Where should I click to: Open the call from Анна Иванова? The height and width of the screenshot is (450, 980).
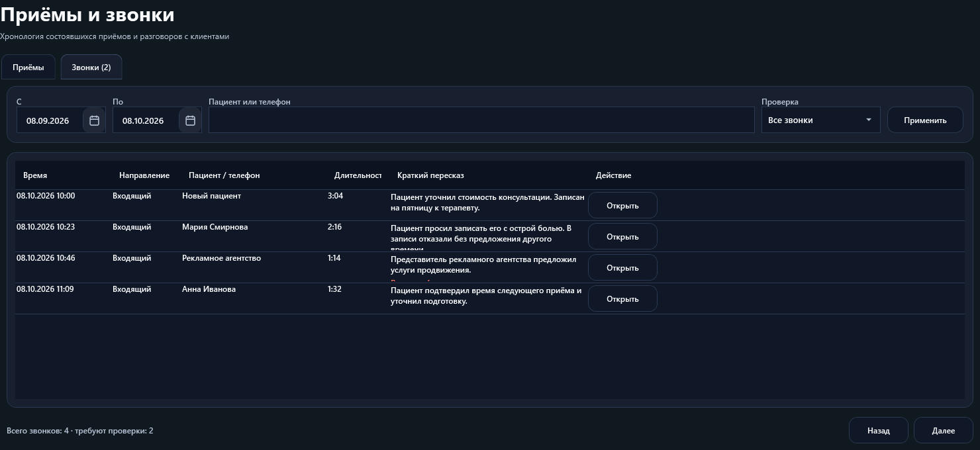(622, 298)
